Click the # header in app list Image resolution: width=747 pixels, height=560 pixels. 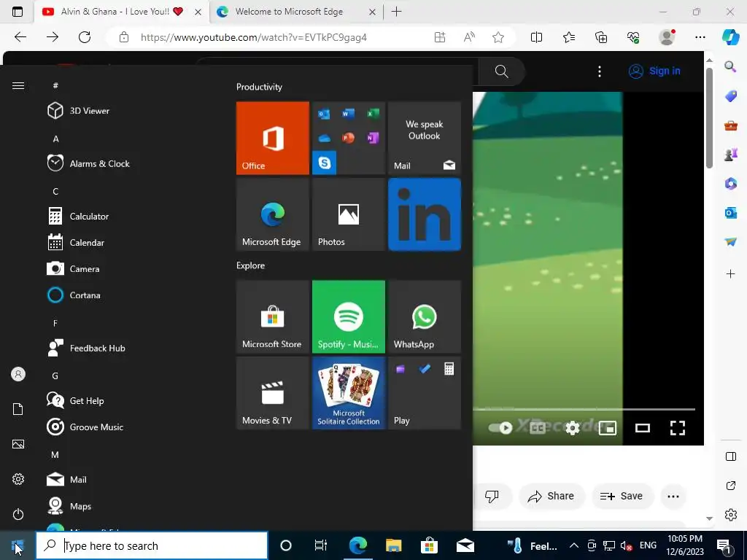(x=55, y=86)
